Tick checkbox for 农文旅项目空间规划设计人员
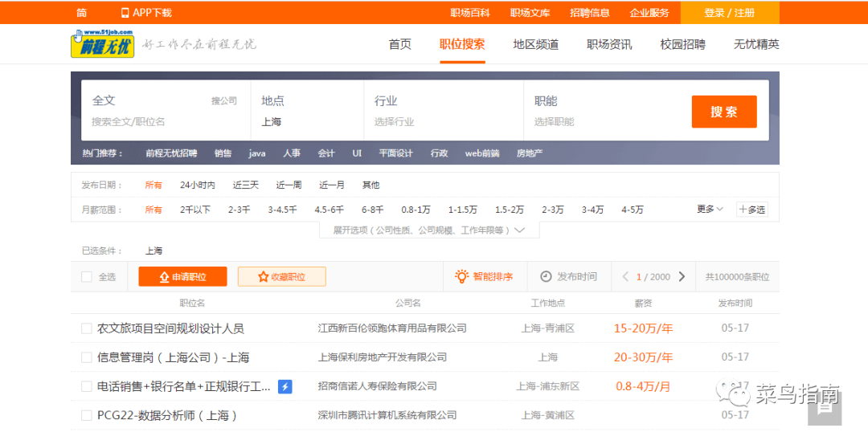 coord(87,328)
